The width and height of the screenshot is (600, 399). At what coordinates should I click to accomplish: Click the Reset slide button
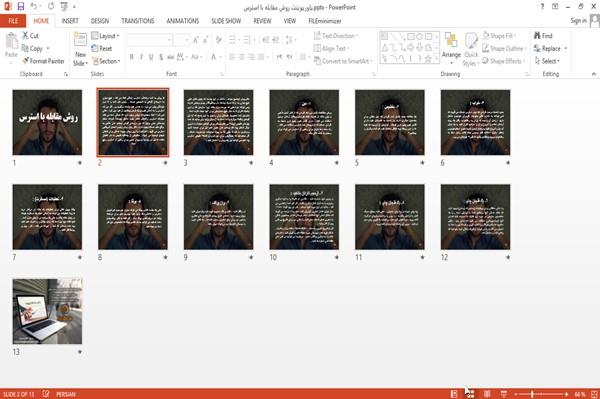click(x=102, y=48)
